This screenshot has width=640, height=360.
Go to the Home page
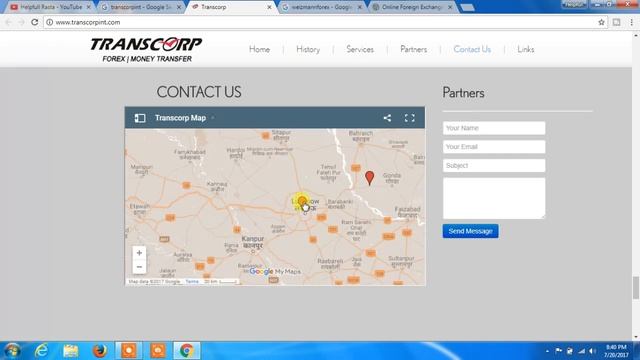(x=259, y=49)
